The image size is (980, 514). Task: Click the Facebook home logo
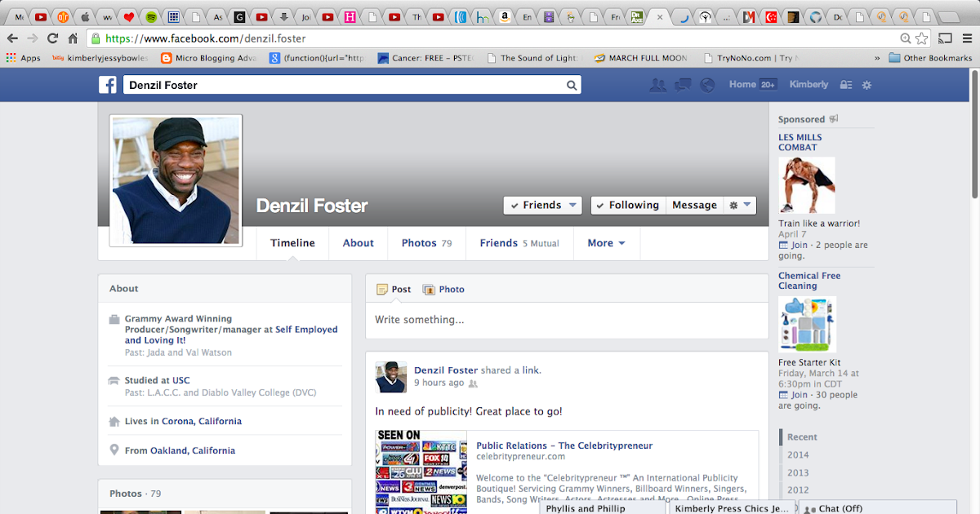click(107, 85)
